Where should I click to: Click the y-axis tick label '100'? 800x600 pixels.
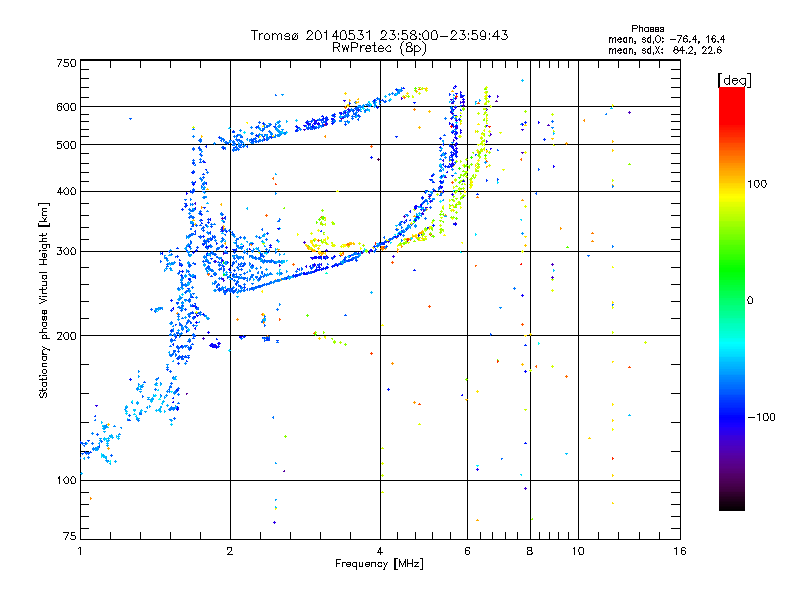point(66,480)
